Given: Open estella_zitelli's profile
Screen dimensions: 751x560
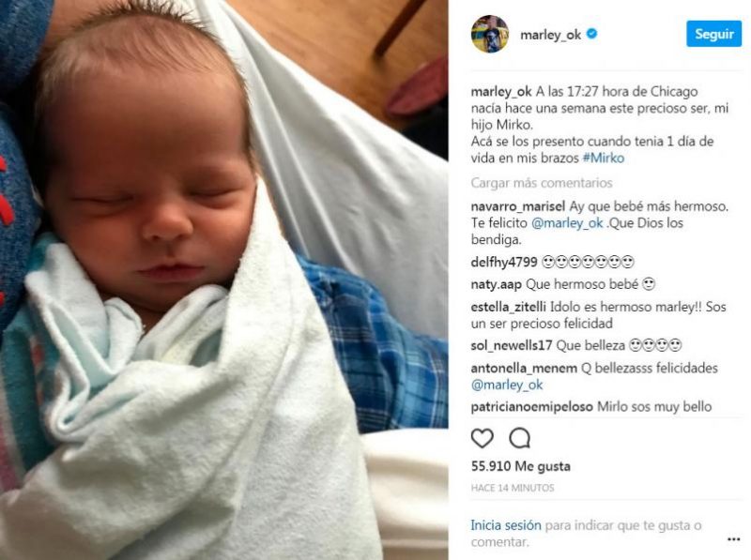Looking at the screenshot, I should pyautogui.click(x=508, y=307).
